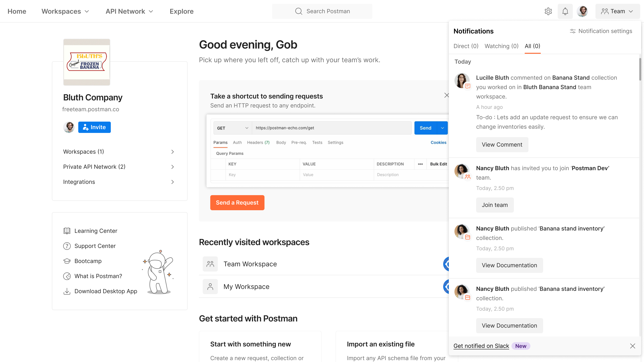Click the Team Workspace people icon
The width and height of the screenshot is (644, 362).
(210, 264)
